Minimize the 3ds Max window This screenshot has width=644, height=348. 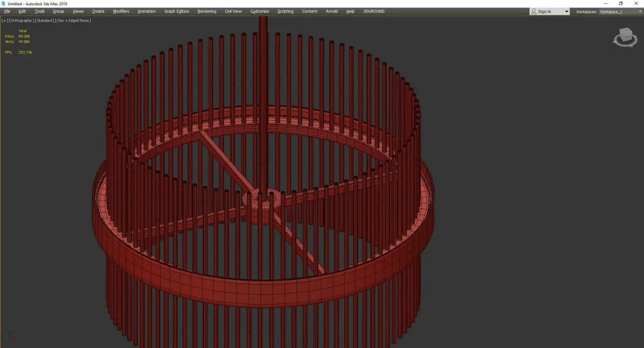tap(606, 3)
